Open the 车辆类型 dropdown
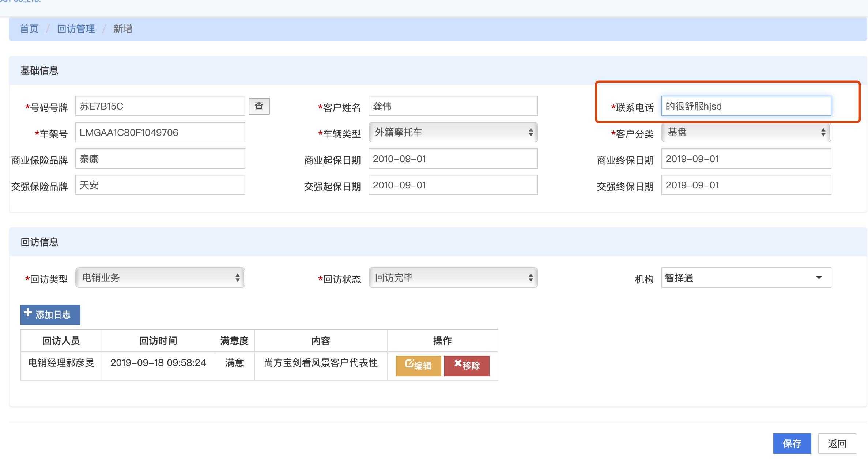868x461 pixels. pos(453,132)
